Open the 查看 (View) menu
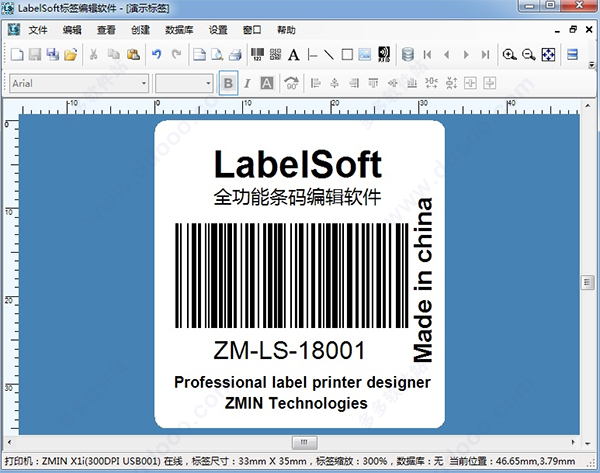Viewport: 600px width, 473px height. (x=106, y=30)
